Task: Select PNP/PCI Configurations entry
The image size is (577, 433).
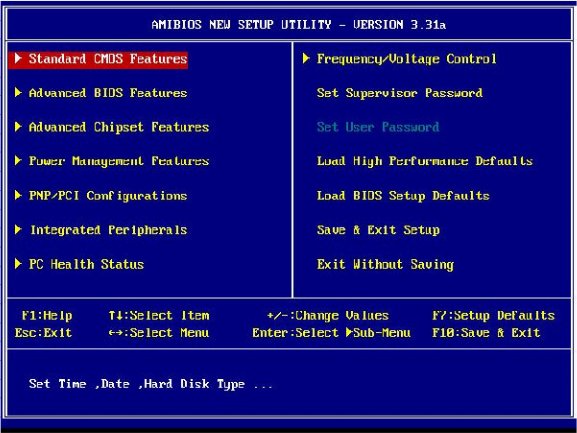Action: (108, 196)
